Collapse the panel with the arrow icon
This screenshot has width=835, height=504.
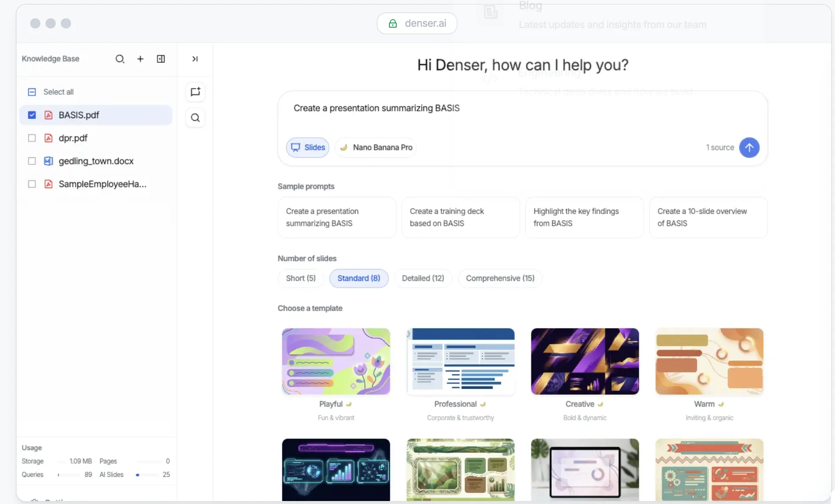point(195,59)
